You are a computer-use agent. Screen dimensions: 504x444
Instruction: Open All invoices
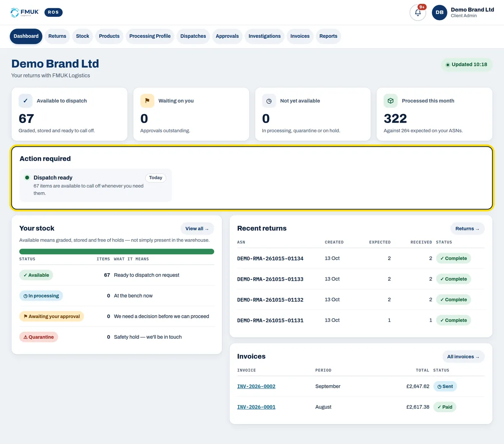[463, 357]
